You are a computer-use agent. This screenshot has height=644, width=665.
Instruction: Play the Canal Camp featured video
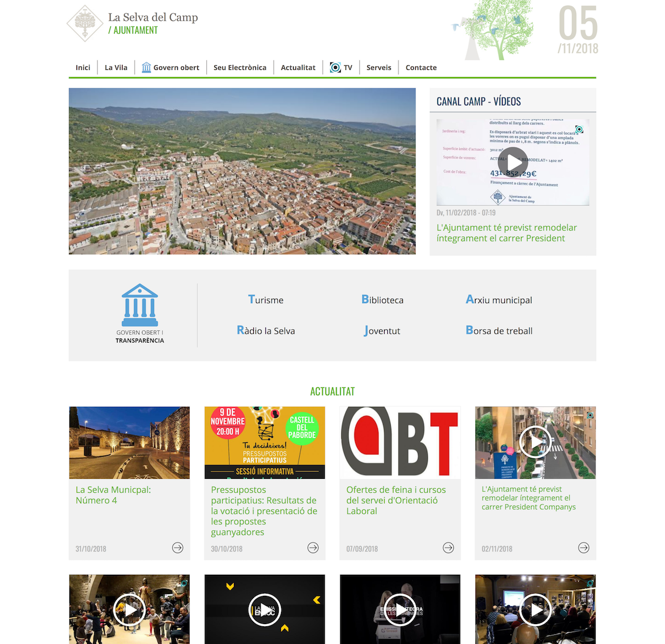(513, 162)
